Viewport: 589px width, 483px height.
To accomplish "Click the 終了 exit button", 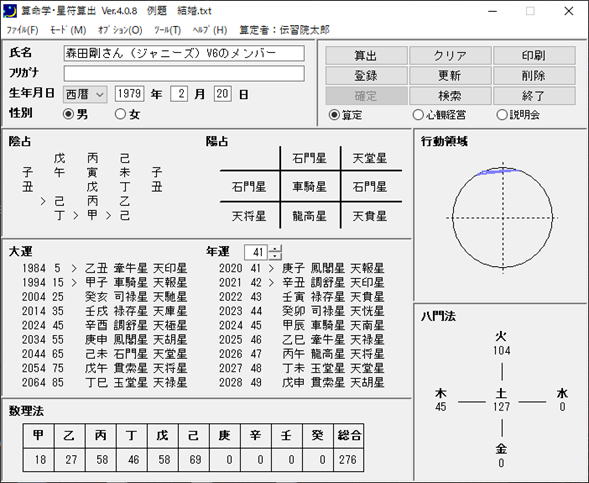I will click(x=534, y=96).
